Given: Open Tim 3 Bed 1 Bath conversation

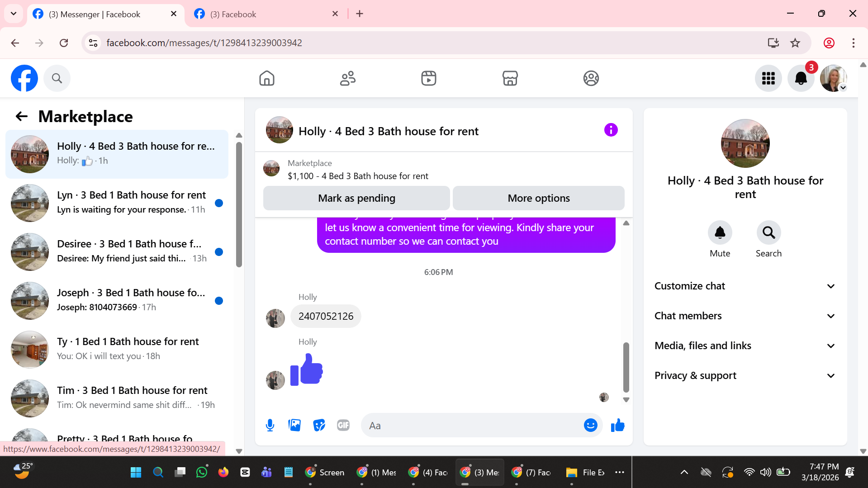Looking at the screenshot, I should click(x=117, y=398).
